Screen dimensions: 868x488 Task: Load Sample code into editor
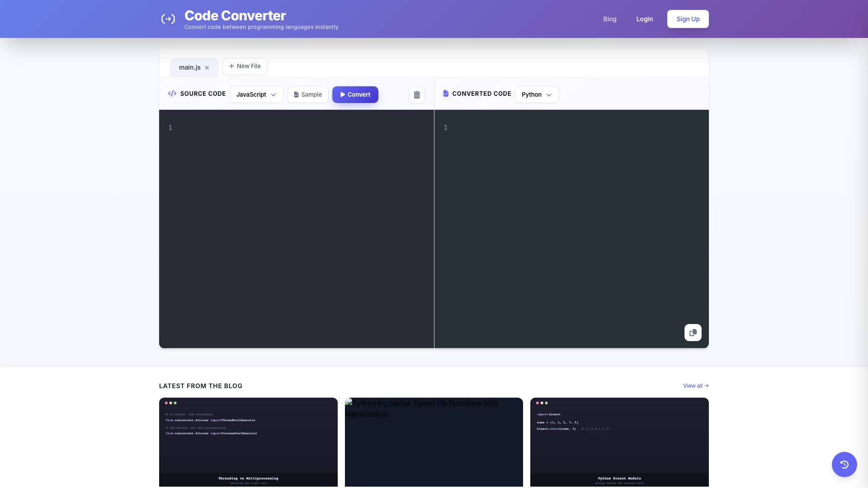coord(308,95)
